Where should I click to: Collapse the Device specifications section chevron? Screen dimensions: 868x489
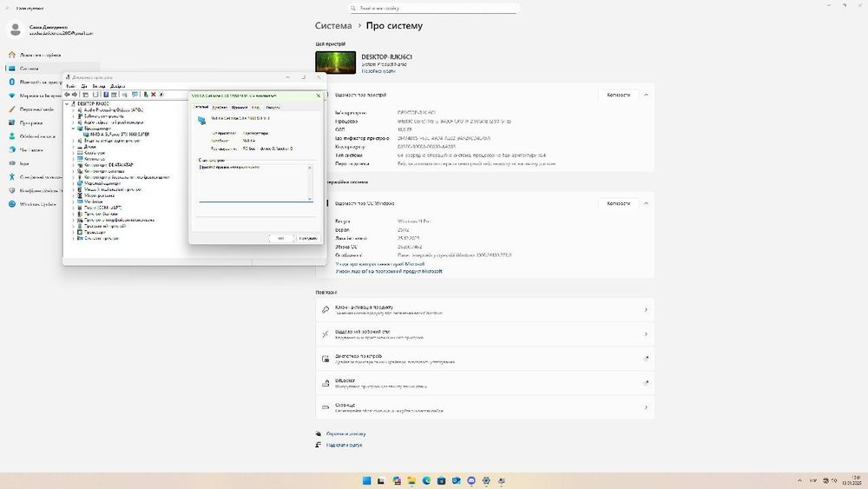(646, 95)
